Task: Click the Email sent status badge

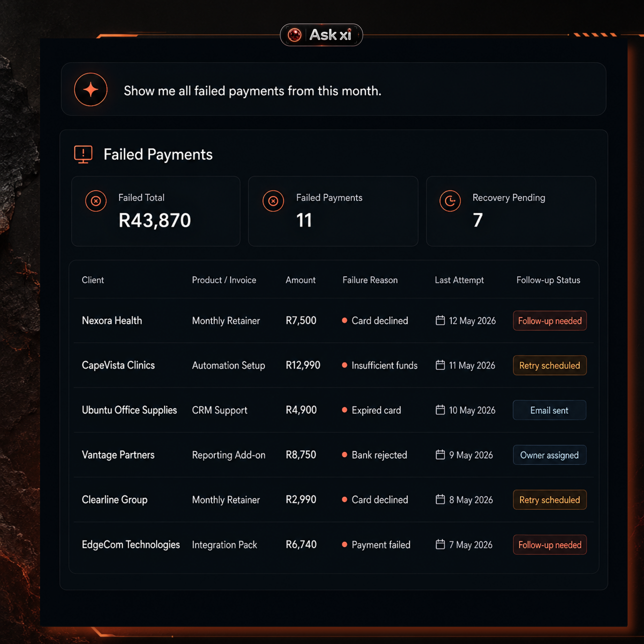Action: pyautogui.click(x=549, y=410)
